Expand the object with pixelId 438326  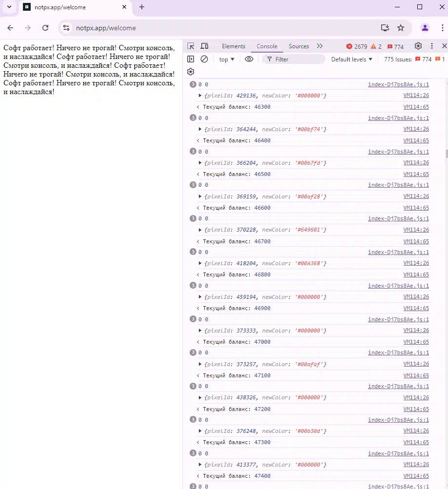pos(200,397)
